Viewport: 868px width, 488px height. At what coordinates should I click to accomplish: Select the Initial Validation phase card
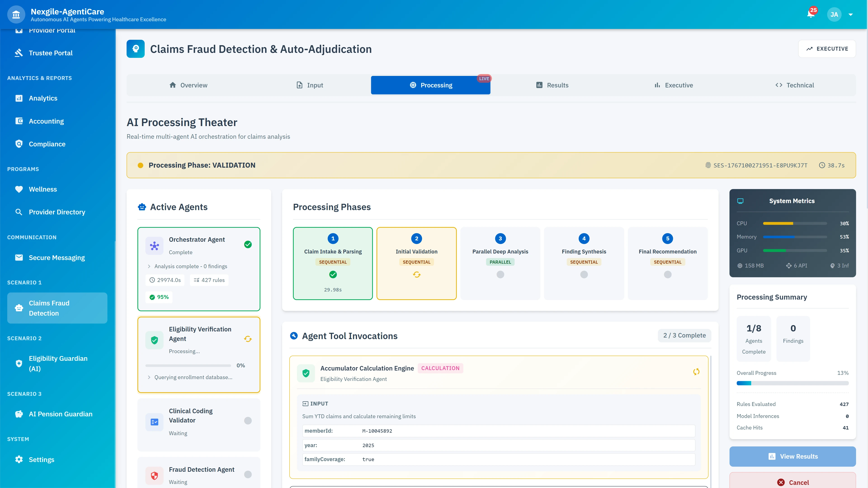[x=416, y=263]
